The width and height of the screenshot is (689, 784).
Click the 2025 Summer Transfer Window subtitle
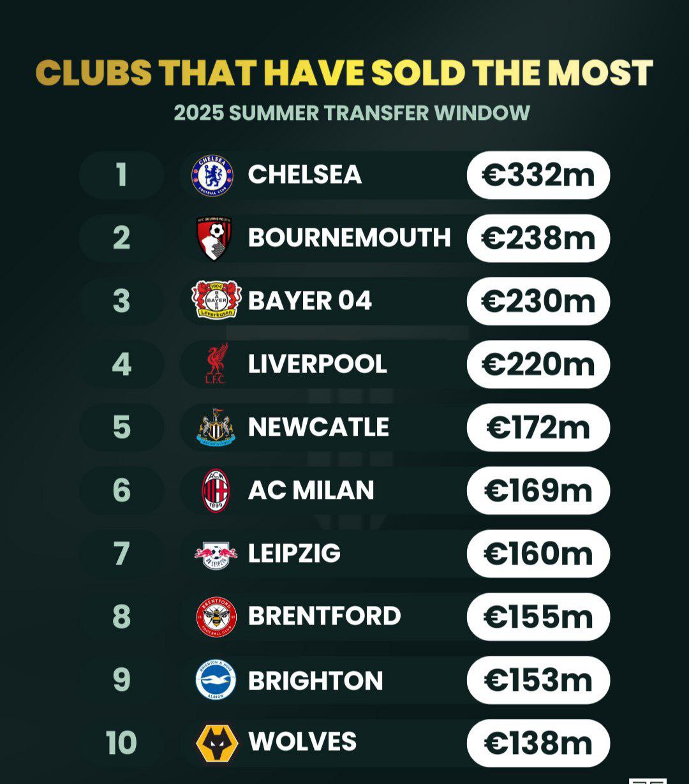(352, 113)
